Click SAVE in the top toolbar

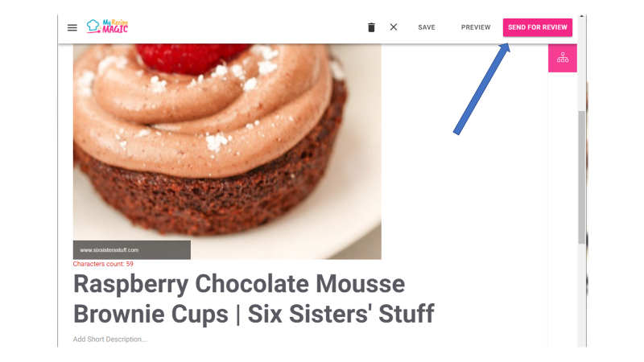pos(427,27)
